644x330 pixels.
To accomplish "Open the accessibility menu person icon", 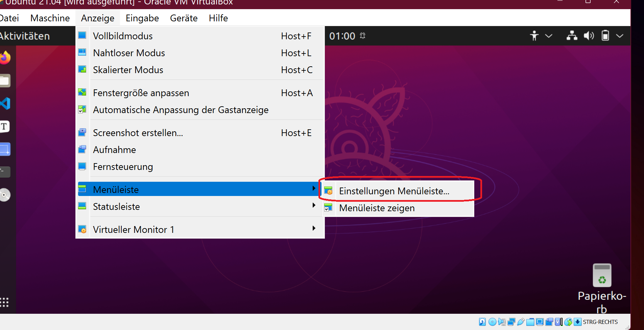I will click(x=534, y=36).
